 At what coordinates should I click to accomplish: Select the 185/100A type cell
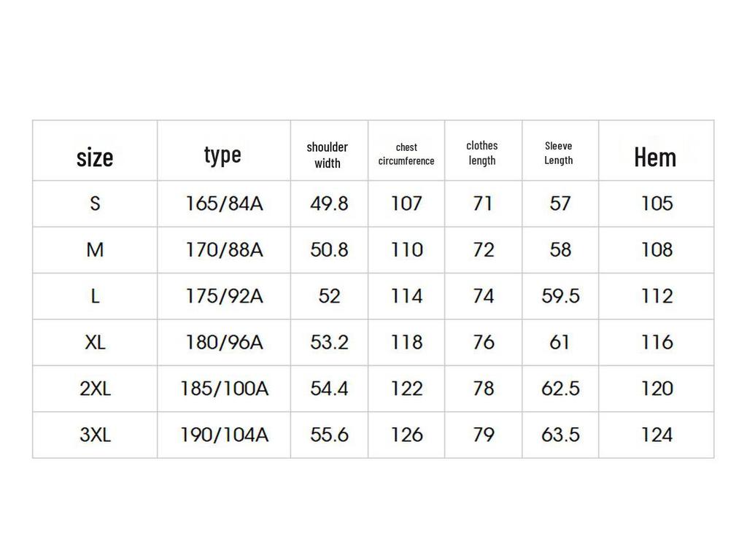pyautogui.click(x=224, y=389)
